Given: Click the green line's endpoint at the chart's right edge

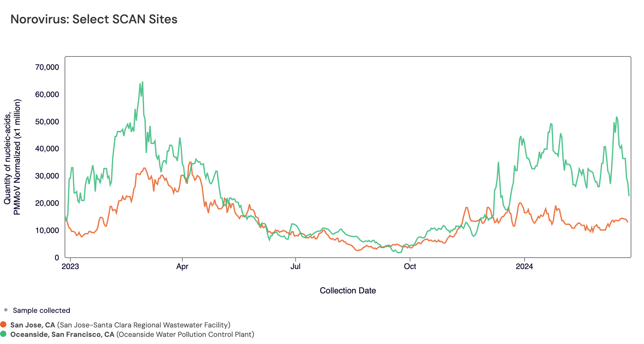Looking at the screenshot, I should click(629, 196).
